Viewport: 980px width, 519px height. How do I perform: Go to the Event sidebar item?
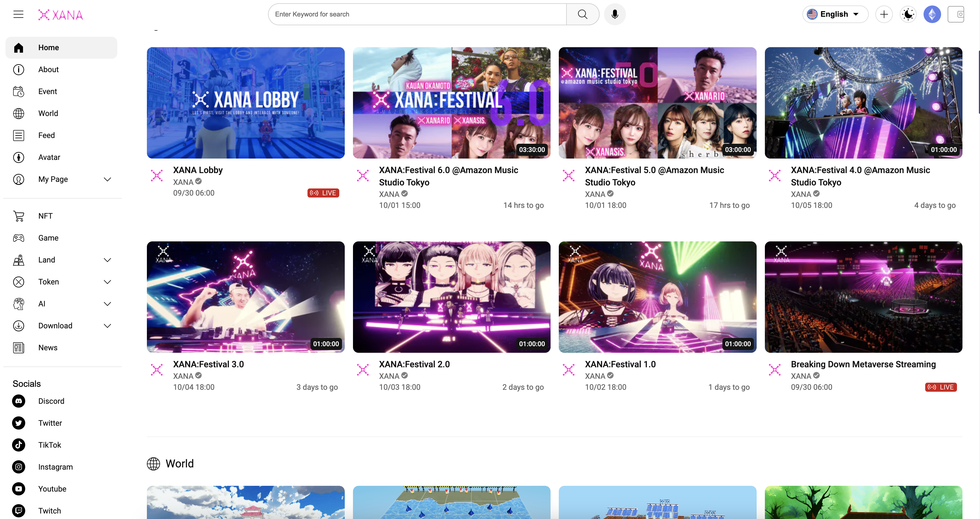click(48, 91)
